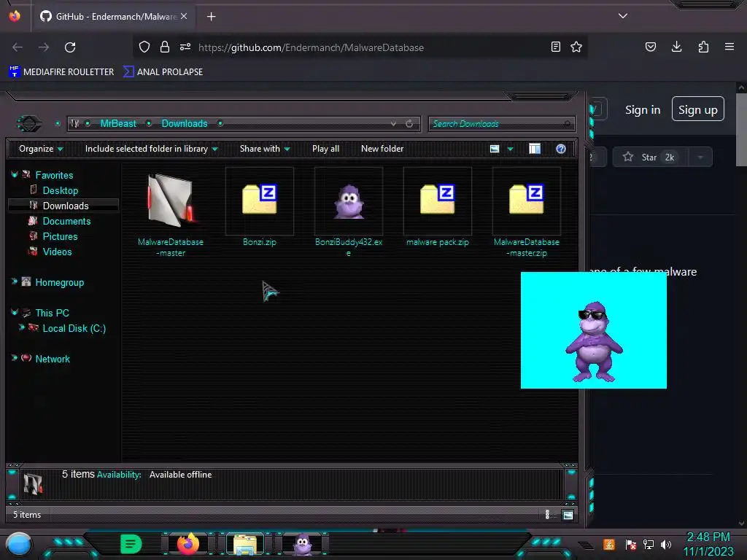Open the MEDIAFIRE ROULETTER bookmark
This screenshot has width=747, height=560.
[61, 72]
